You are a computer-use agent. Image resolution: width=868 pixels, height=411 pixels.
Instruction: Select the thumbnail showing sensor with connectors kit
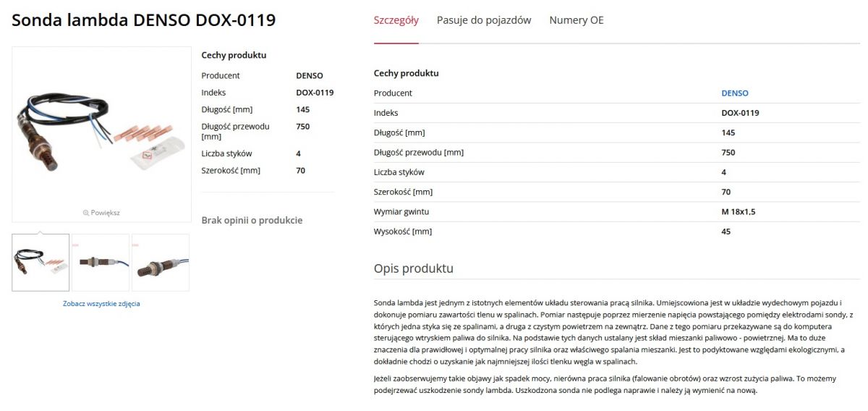[x=41, y=263]
